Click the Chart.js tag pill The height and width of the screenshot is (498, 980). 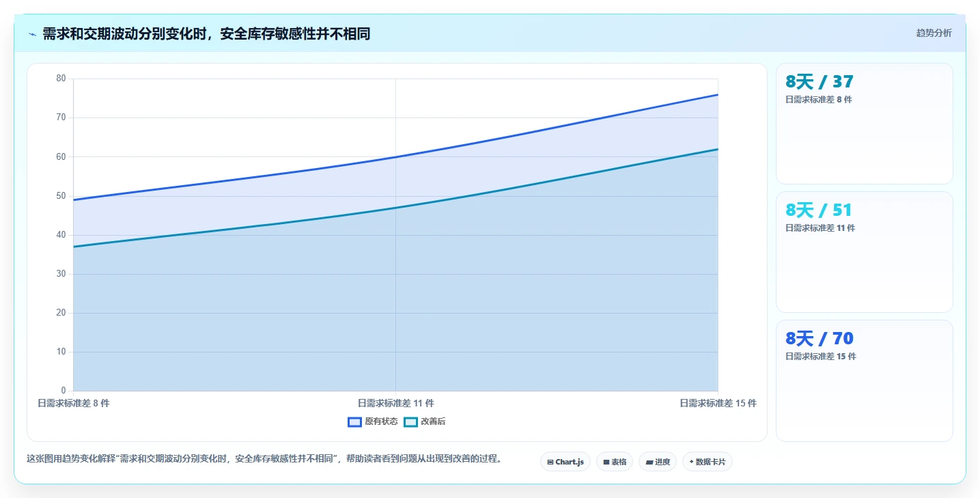pyautogui.click(x=565, y=462)
